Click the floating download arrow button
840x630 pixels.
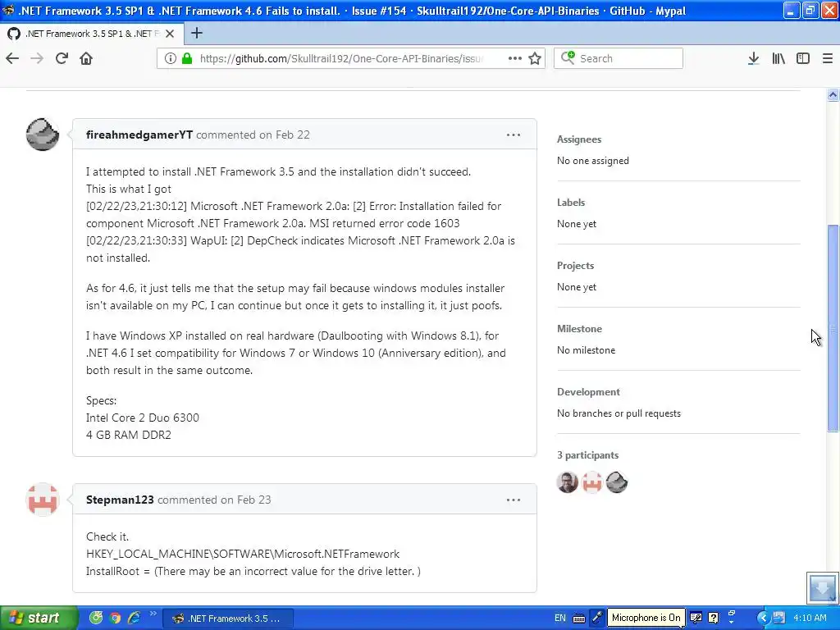(822, 587)
